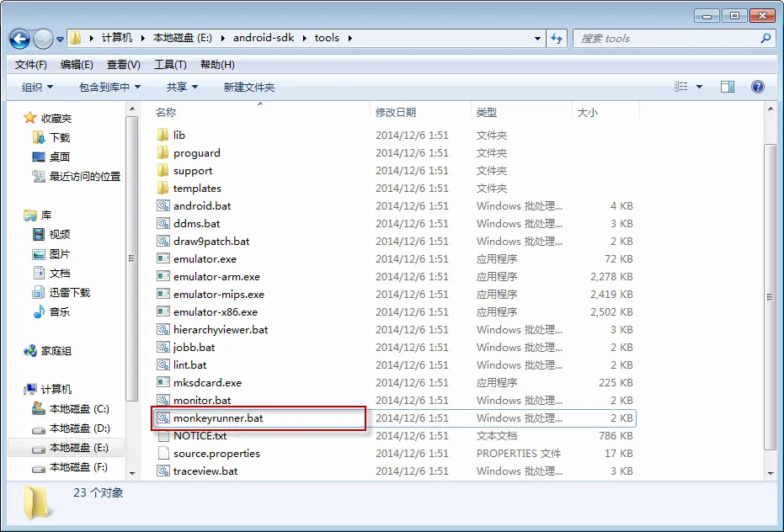This screenshot has height=532, width=784.
Task: Select the proguard folder icon
Action: [x=163, y=152]
